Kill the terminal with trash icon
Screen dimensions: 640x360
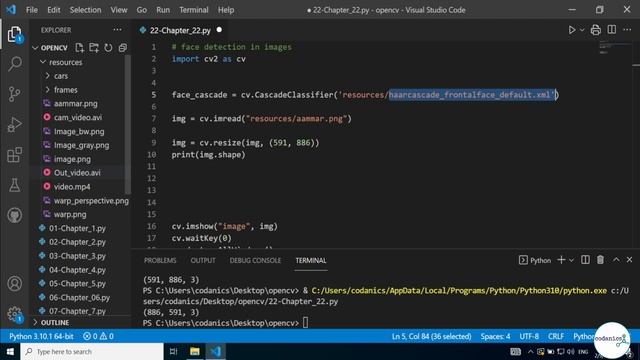click(x=600, y=260)
